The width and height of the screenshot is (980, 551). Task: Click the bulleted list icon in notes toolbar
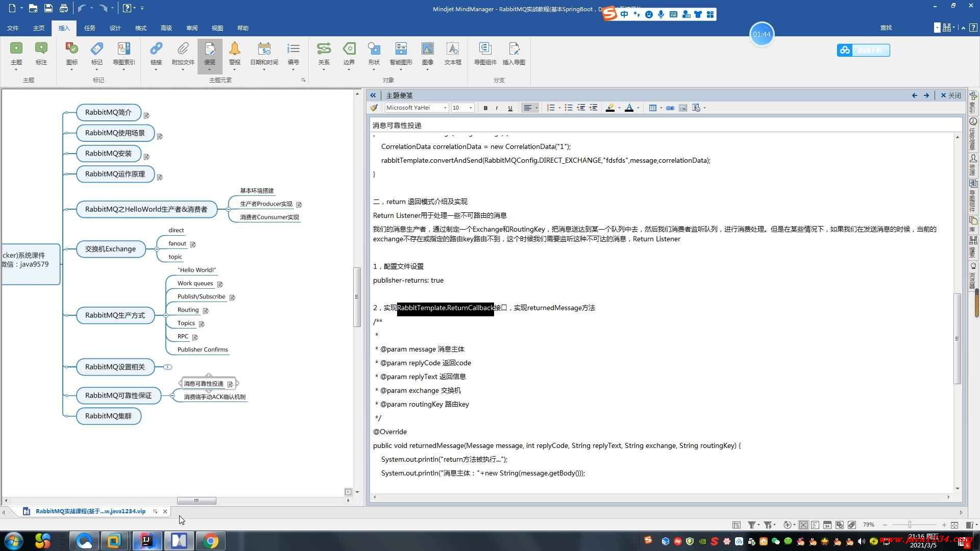click(x=568, y=108)
